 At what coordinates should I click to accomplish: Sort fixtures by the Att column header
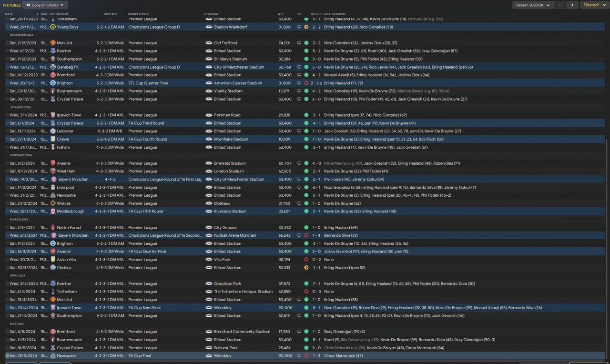[x=281, y=14]
